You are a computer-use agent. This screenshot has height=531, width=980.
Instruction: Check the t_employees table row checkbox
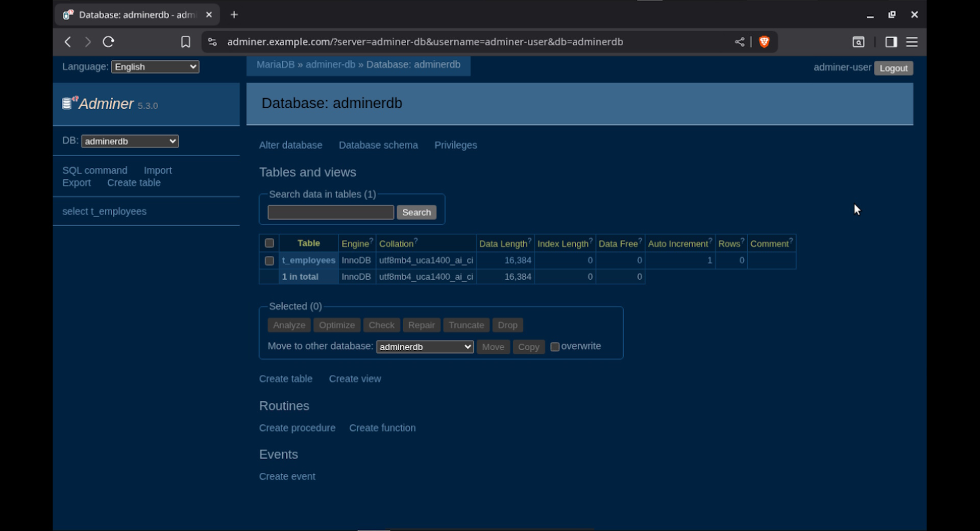(x=269, y=260)
